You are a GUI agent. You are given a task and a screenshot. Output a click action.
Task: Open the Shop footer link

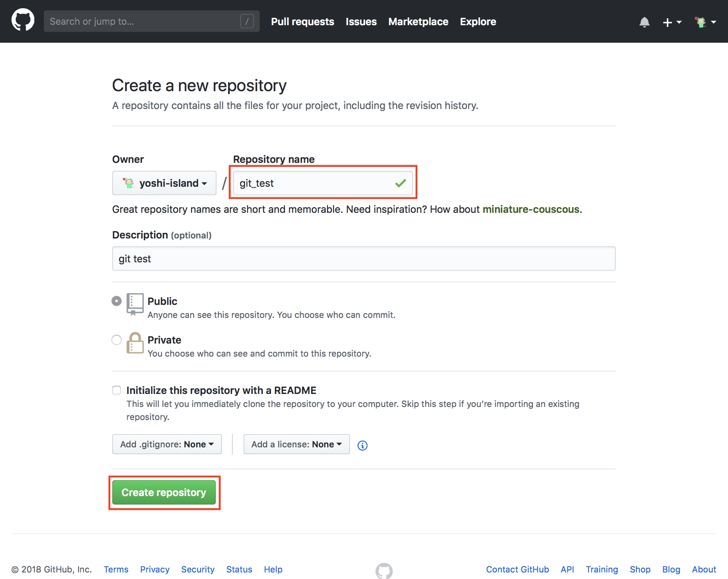click(x=640, y=569)
